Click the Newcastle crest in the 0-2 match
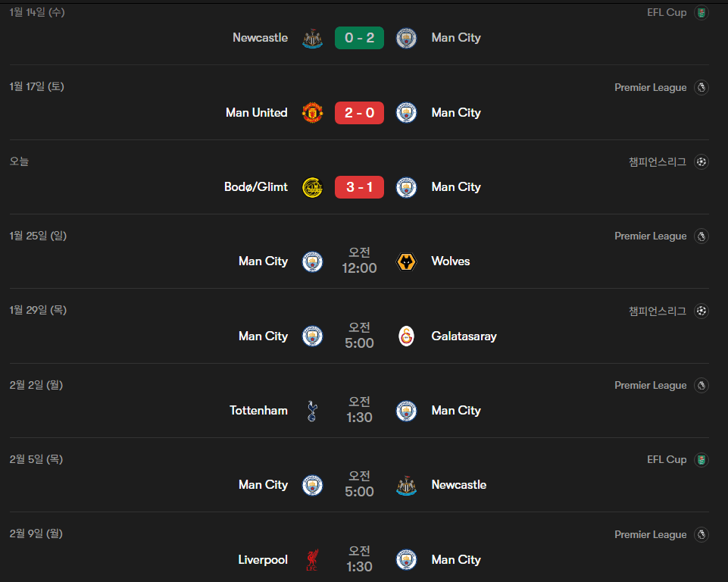The height and width of the screenshot is (582, 728). pyautogui.click(x=312, y=38)
